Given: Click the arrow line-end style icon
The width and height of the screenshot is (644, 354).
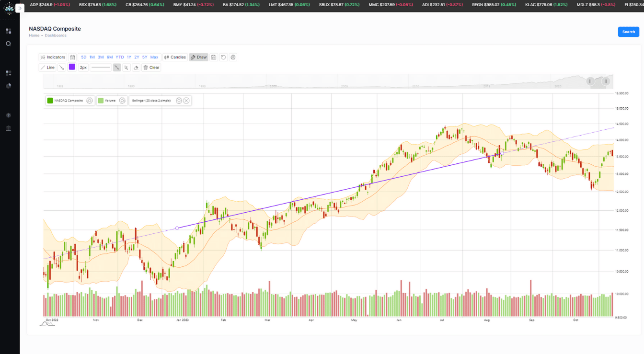Looking at the screenshot, I should pyautogui.click(x=62, y=68).
